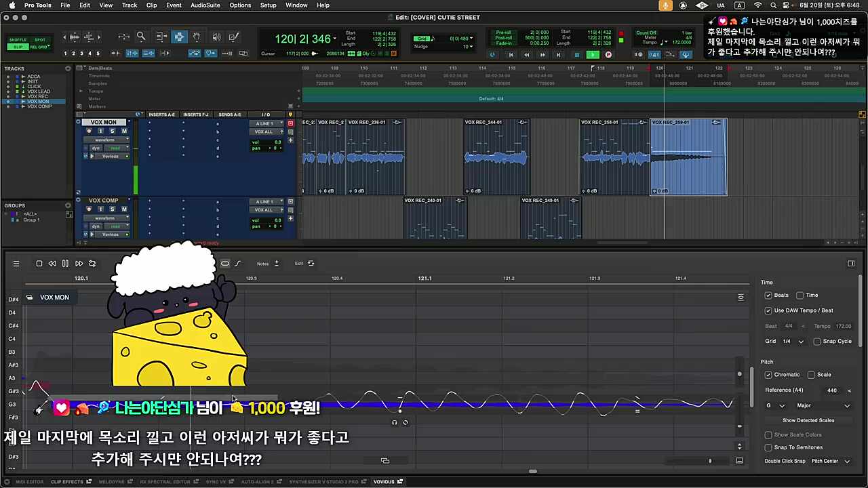Viewport: 868px width, 488px height.
Task: Record-enable the VOX MON track
Action: (x=90, y=131)
